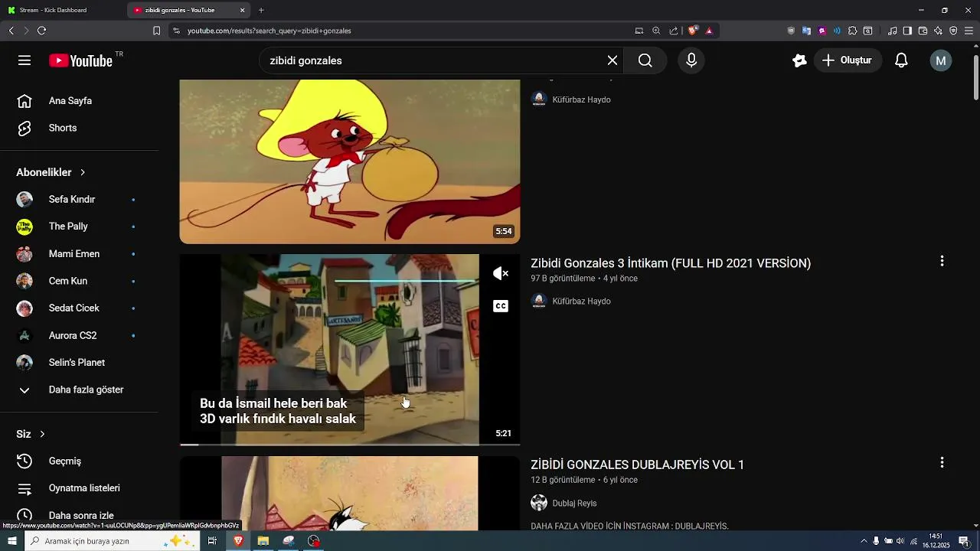Click the sparkle icon left of Oluştur
Screen dimensions: 980x551
(800, 60)
